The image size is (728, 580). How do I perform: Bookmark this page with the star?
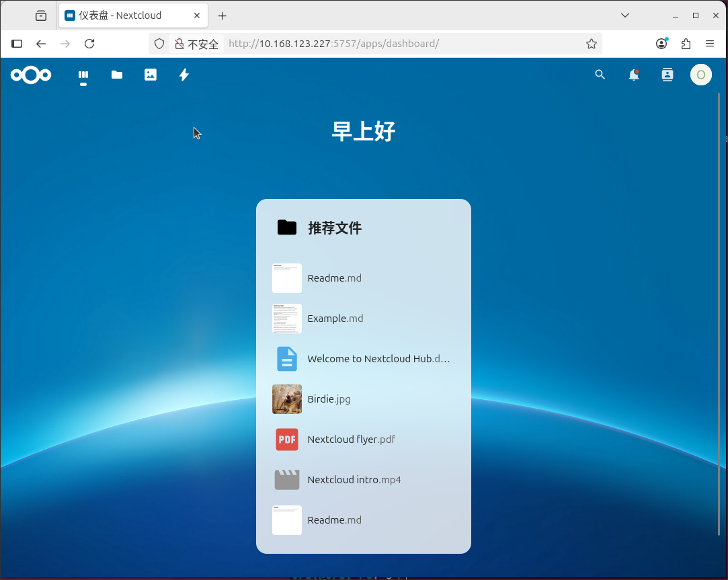[x=591, y=44]
